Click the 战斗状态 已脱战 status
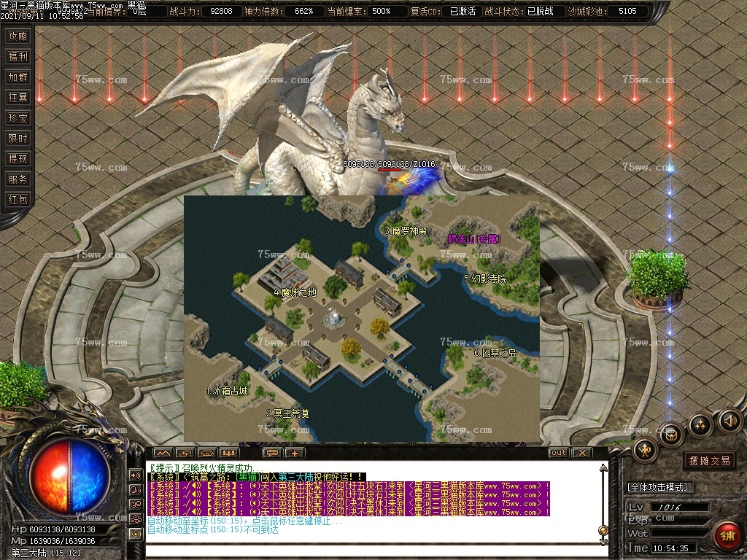The height and width of the screenshot is (560, 747). click(541, 11)
